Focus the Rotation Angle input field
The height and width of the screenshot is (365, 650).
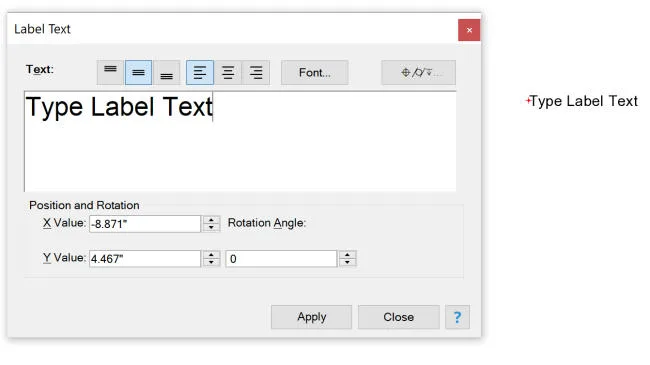tap(281, 259)
